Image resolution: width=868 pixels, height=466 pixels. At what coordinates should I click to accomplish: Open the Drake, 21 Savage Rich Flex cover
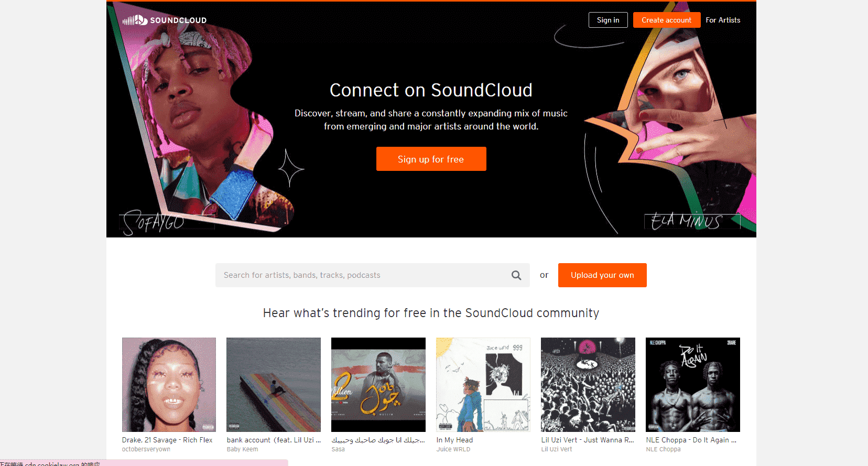(169, 385)
